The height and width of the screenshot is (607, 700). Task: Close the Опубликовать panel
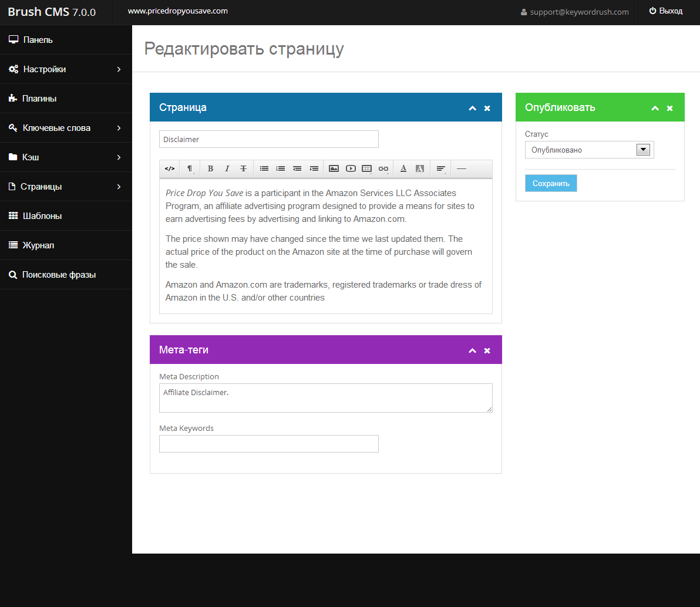point(670,108)
